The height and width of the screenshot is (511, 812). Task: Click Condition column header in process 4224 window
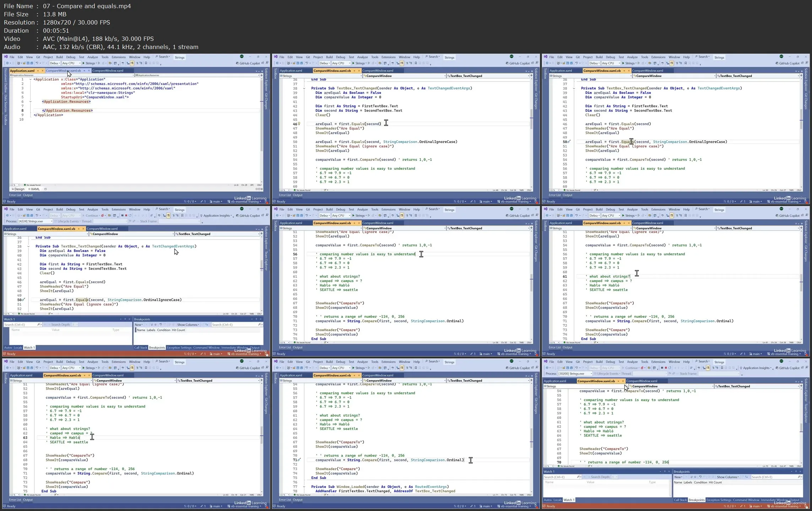point(164,330)
